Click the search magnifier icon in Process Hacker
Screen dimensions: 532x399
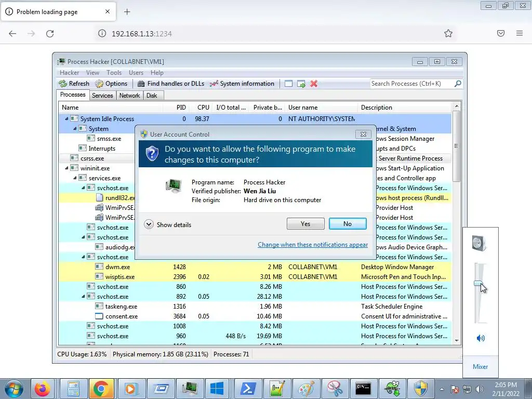458,83
